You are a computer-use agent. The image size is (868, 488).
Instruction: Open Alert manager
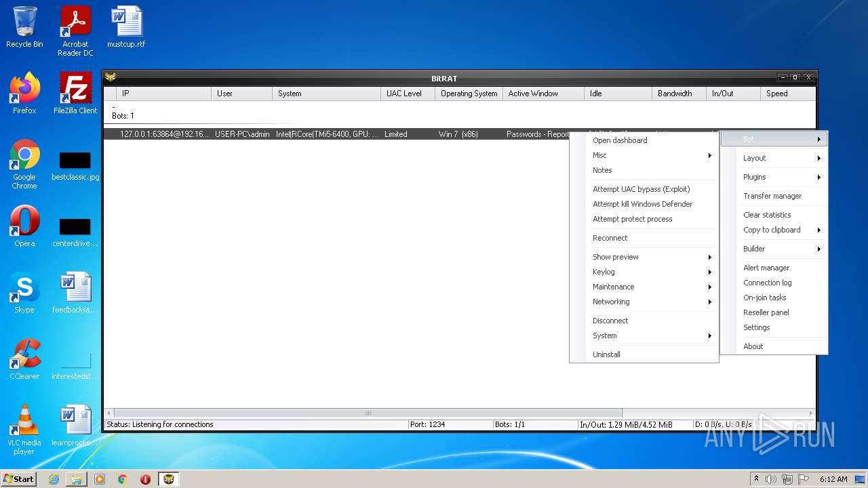tap(774, 268)
